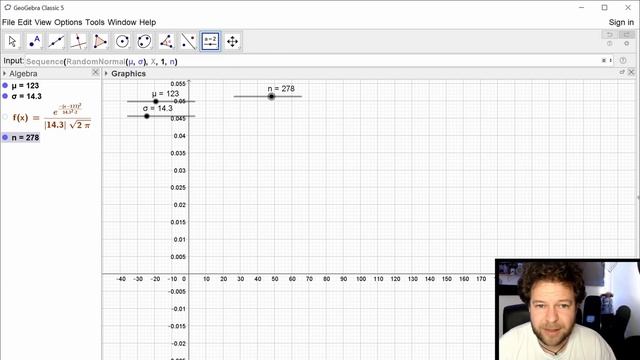Select the Polygon tool
Screen dimensions: 640x360
click(100, 41)
